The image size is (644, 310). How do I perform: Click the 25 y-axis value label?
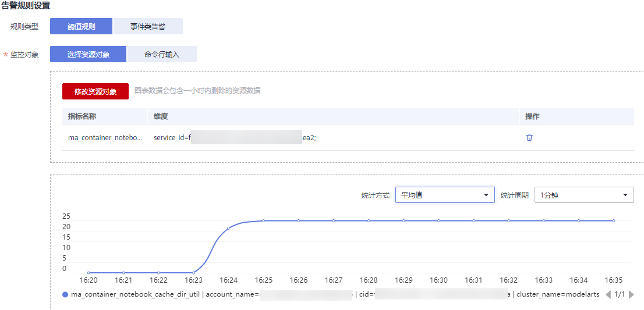pos(66,216)
